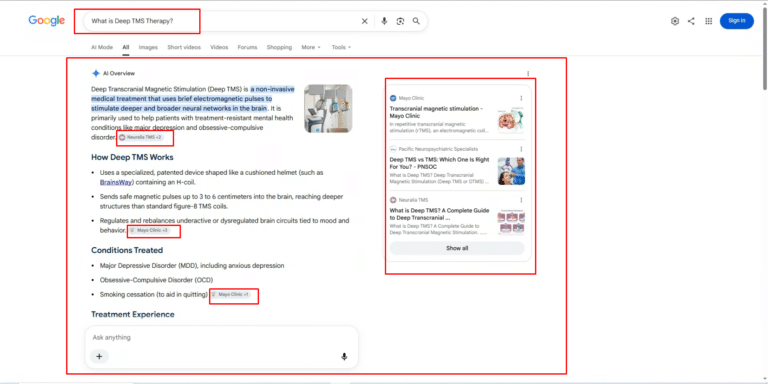The image size is (768, 384).
Task: Click the AI Overview sparkle icon
Action: pos(96,73)
